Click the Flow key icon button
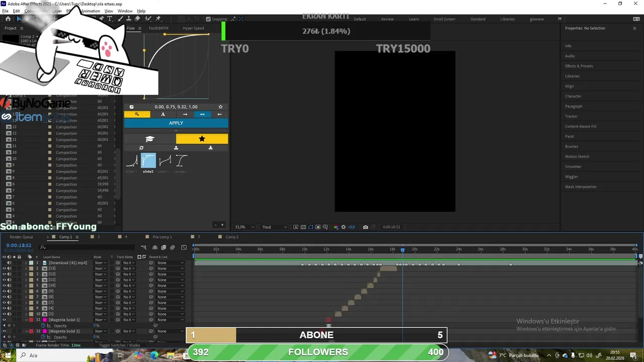The height and width of the screenshot is (362, 644). 137,114
